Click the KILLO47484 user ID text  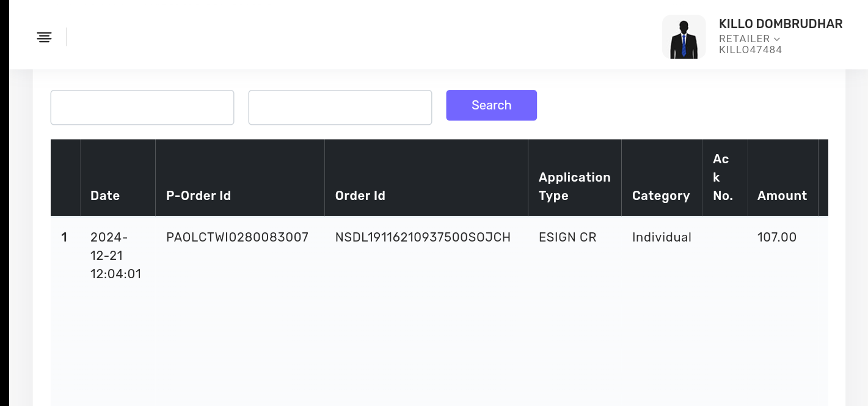pos(750,50)
